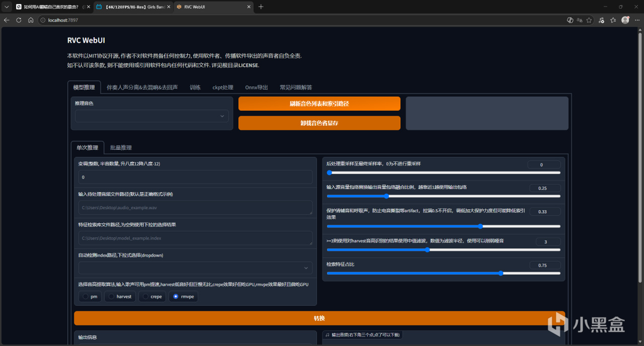View site information for localhost
This screenshot has width=644, height=346.
[43, 20]
